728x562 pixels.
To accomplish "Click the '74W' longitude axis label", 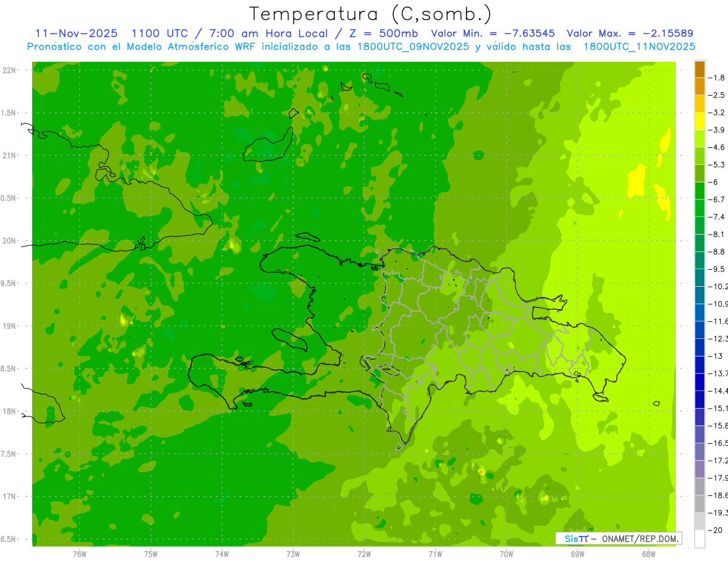I will pyautogui.click(x=222, y=554).
